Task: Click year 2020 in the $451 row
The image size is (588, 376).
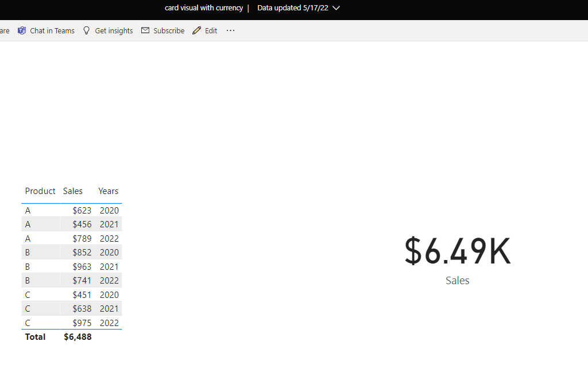Action: (x=109, y=295)
